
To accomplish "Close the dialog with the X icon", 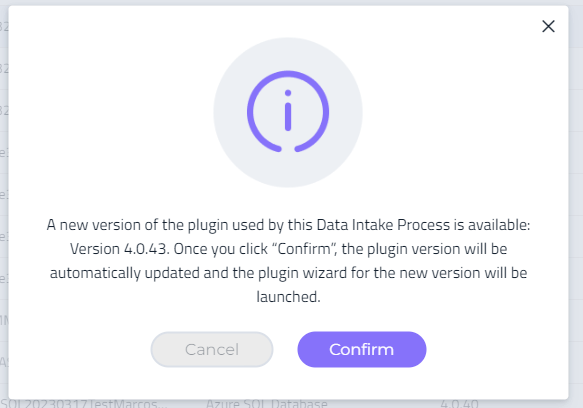I will (548, 26).
